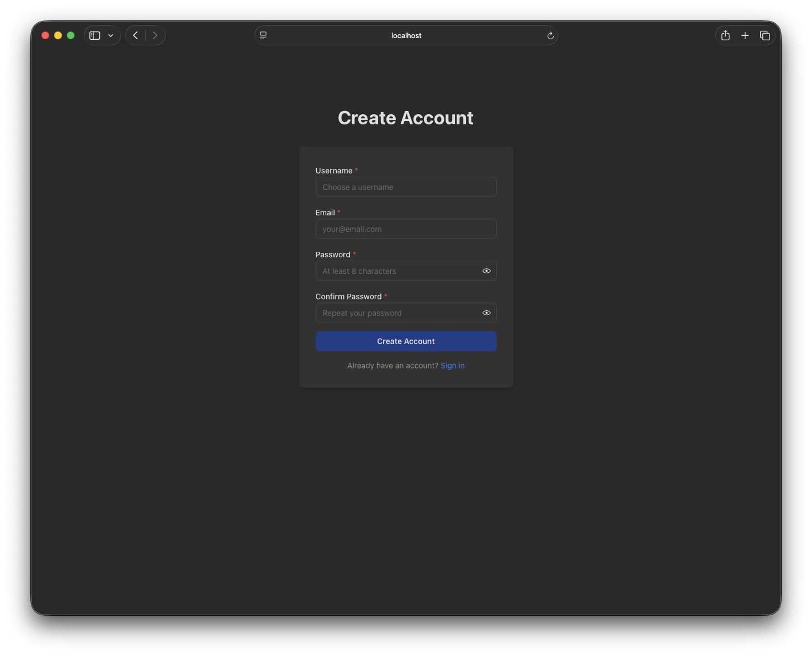Toggle visibility of Confirm Password field

[x=486, y=313]
